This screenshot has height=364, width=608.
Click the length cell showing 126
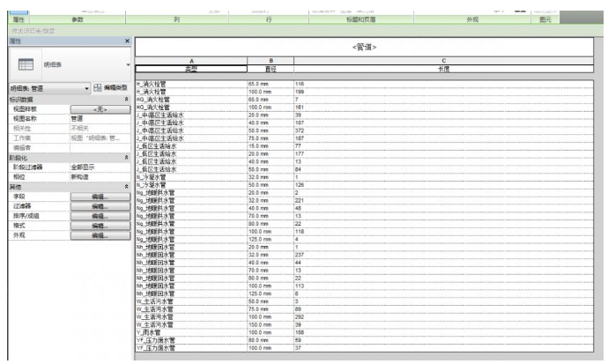coord(443,185)
